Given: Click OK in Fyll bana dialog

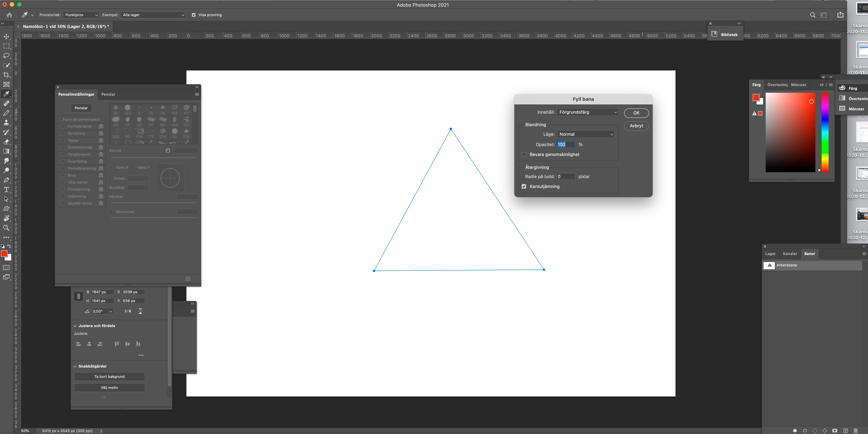Looking at the screenshot, I should coord(636,113).
